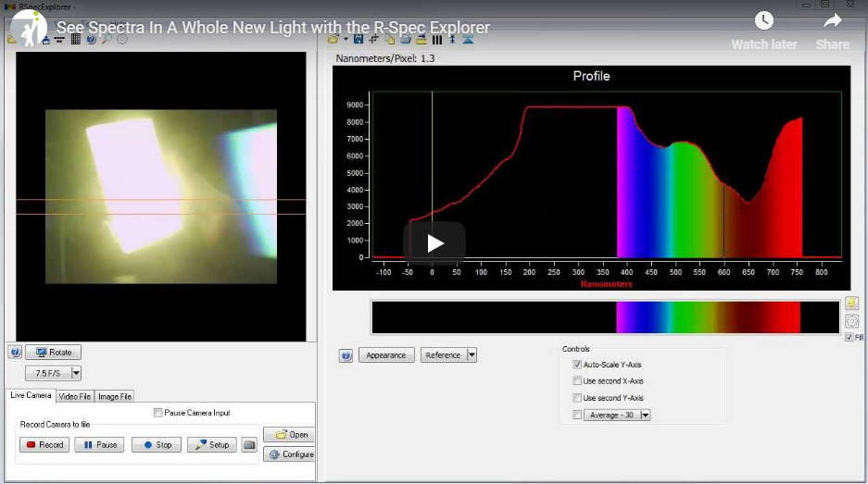Click the yellow lightning icon beside spectrum strip
The width and height of the screenshot is (868, 484).
(x=851, y=304)
